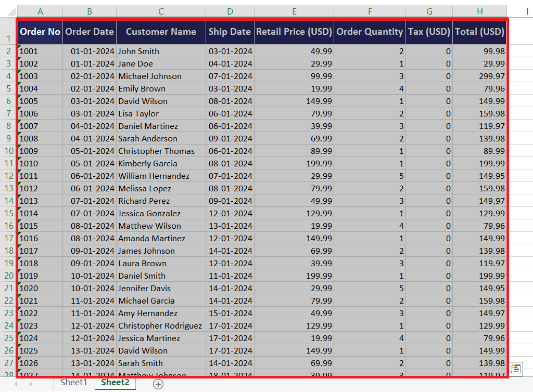The width and height of the screenshot is (533, 392).
Task: Select cell with Sarah Anderson
Action: tap(161, 138)
